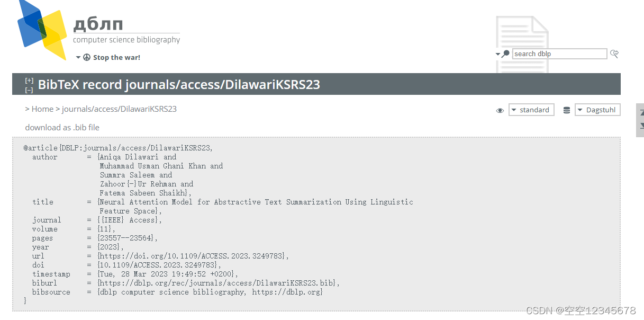Follow the Stop the war! link

pos(116,57)
